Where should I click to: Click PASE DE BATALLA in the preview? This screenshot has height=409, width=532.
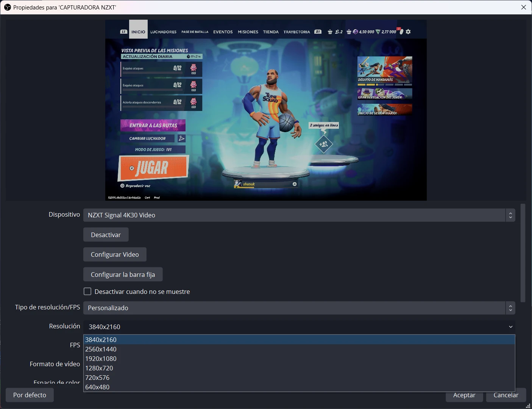point(195,32)
